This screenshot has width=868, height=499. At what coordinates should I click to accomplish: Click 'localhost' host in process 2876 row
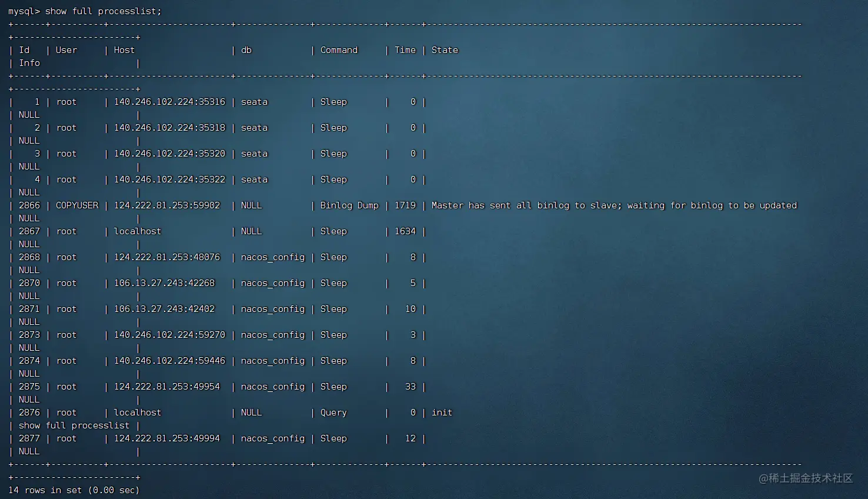pos(138,412)
